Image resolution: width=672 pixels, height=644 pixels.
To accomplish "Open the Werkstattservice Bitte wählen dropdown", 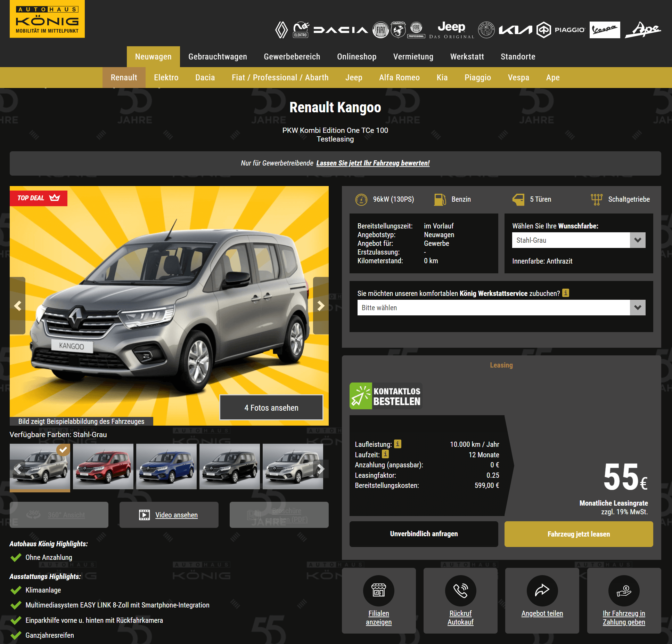I will pyautogui.click(x=501, y=307).
